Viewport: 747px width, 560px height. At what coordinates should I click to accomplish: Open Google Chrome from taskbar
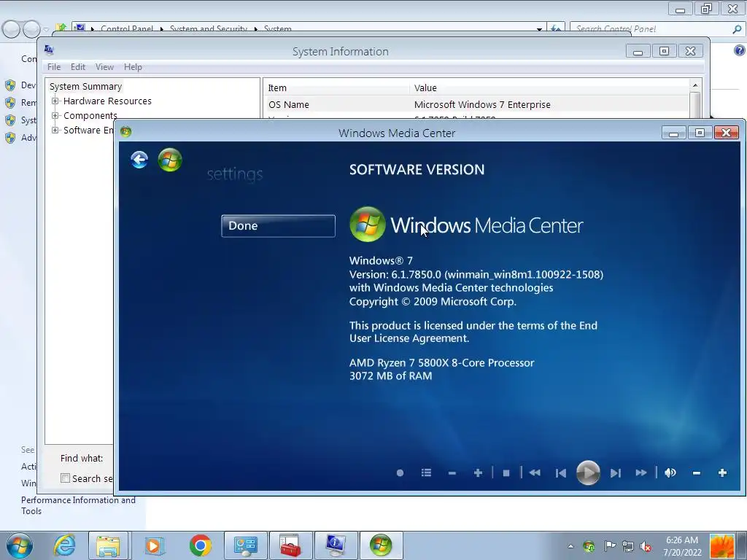tap(200, 545)
